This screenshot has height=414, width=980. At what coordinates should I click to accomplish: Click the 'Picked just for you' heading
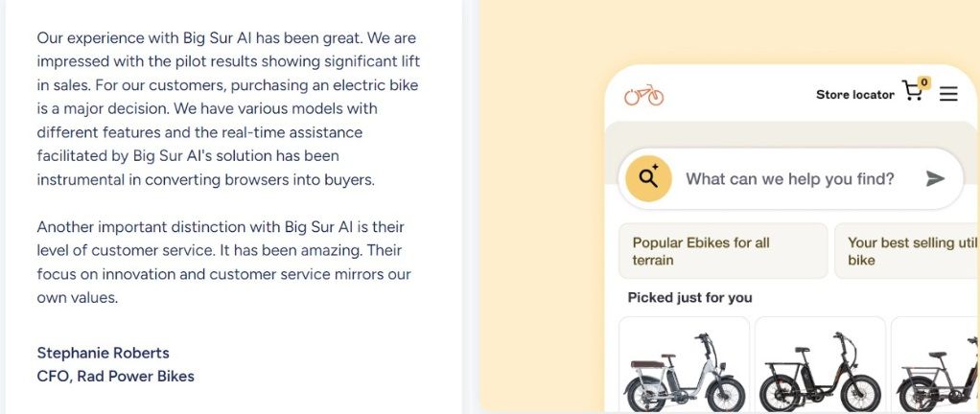pyautogui.click(x=689, y=297)
